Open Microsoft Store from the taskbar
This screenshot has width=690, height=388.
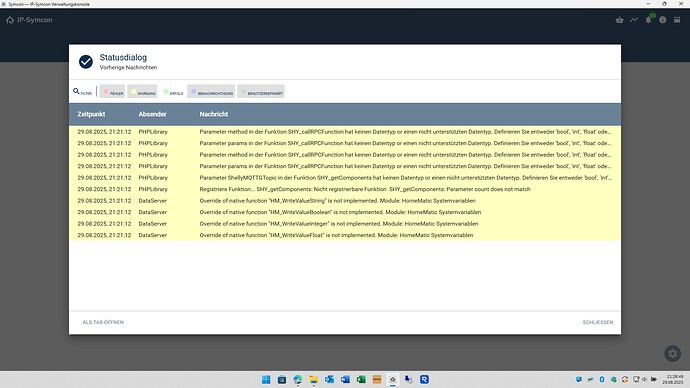pos(282,380)
